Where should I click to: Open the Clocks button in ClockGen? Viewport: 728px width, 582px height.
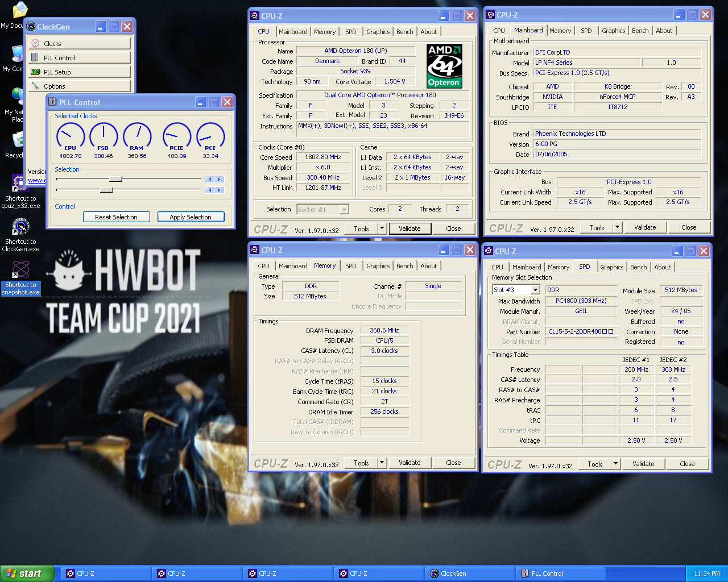click(x=80, y=43)
